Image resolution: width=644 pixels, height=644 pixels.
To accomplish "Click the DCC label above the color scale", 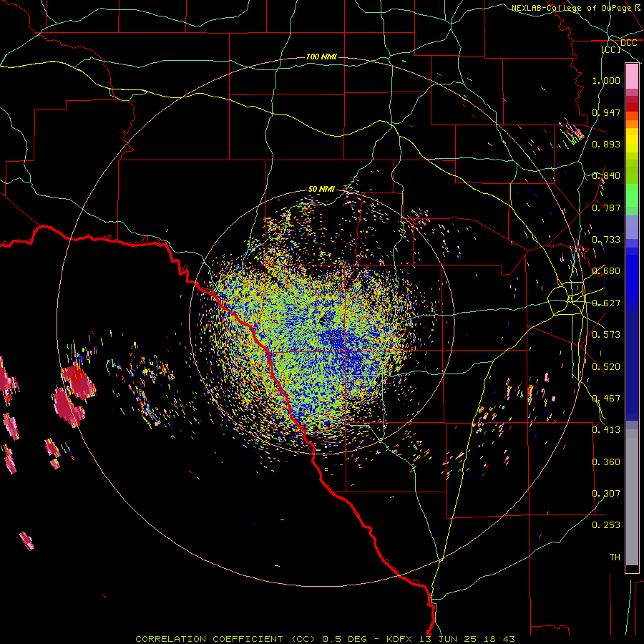I will 628,43.
